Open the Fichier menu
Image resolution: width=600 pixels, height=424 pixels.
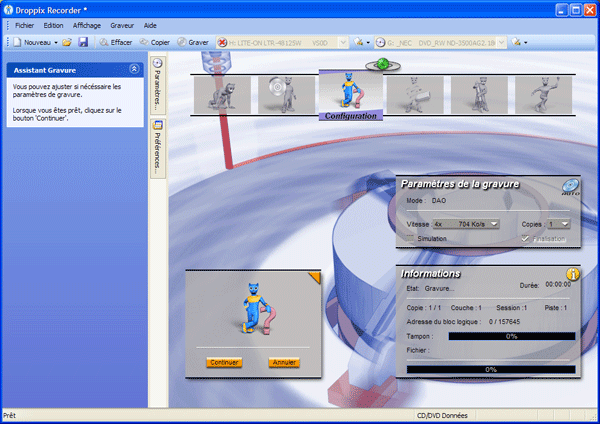[x=24, y=26]
